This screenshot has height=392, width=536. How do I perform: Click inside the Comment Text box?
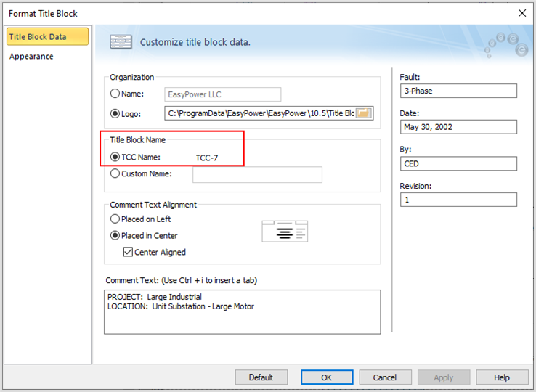coord(242,312)
